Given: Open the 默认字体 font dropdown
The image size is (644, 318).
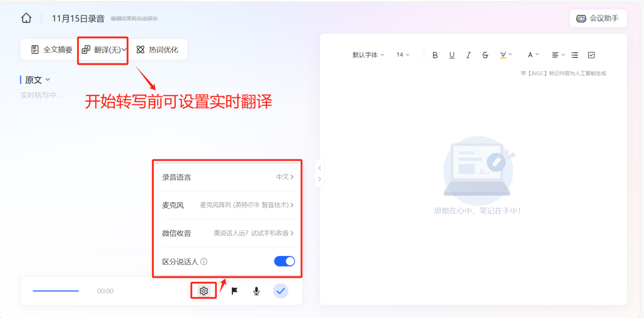Looking at the screenshot, I should pyautogui.click(x=368, y=55).
